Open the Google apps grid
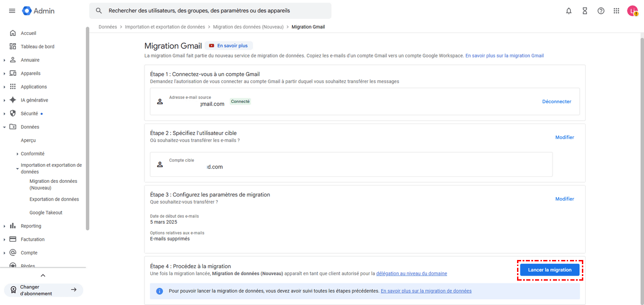Screen dimensions: 644x305 click(x=616, y=11)
